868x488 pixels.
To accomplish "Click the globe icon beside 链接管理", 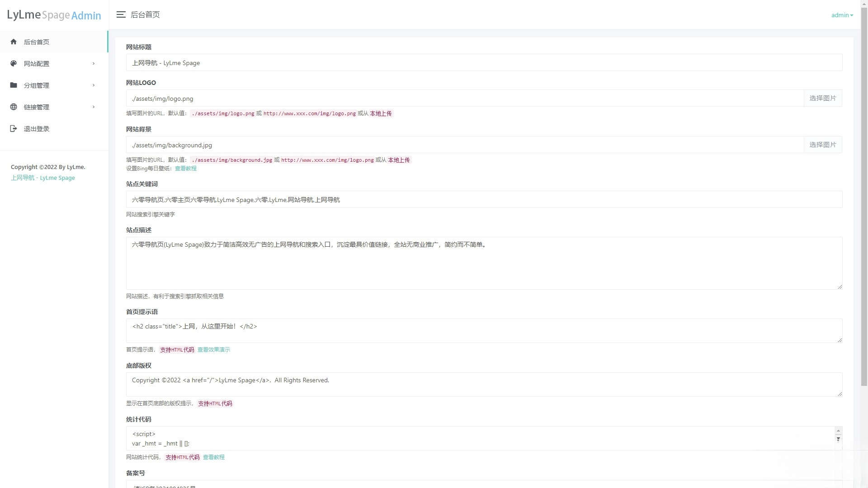I will (14, 107).
